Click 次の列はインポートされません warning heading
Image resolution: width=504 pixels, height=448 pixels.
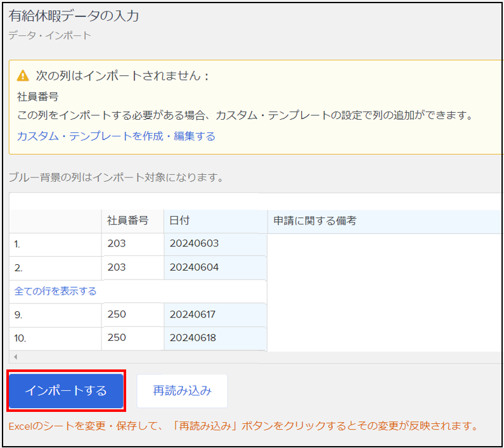(x=122, y=76)
